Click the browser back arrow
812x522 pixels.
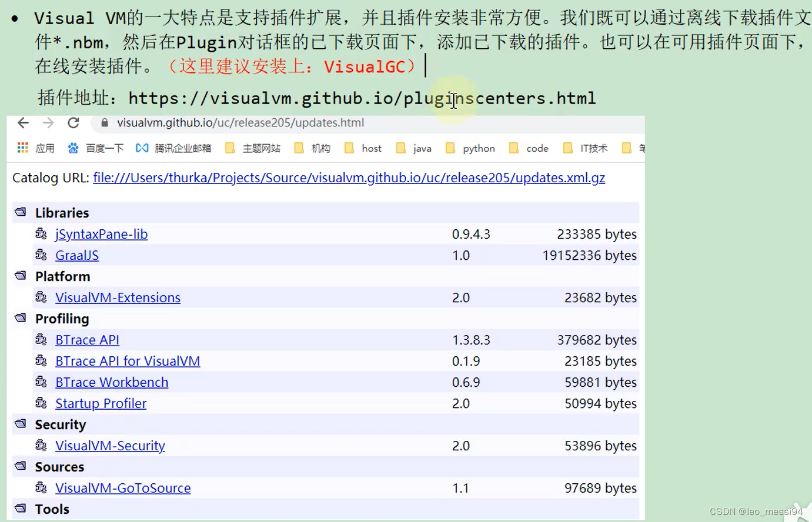pyautogui.click(x=23, y=123)
